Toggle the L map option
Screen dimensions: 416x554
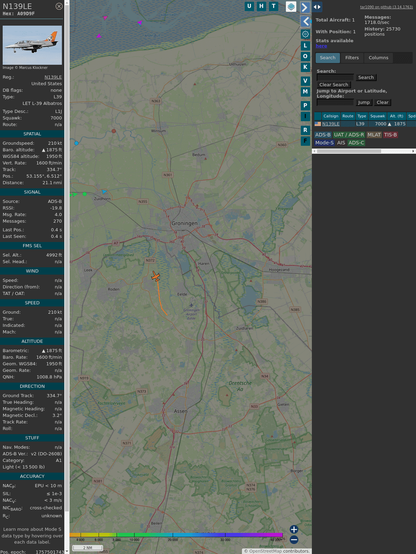pos(305,46)
